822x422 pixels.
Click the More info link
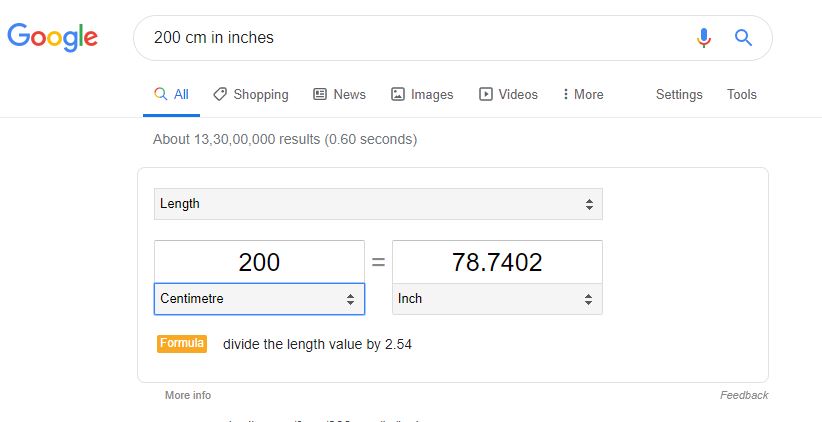(x=188, y=395)
